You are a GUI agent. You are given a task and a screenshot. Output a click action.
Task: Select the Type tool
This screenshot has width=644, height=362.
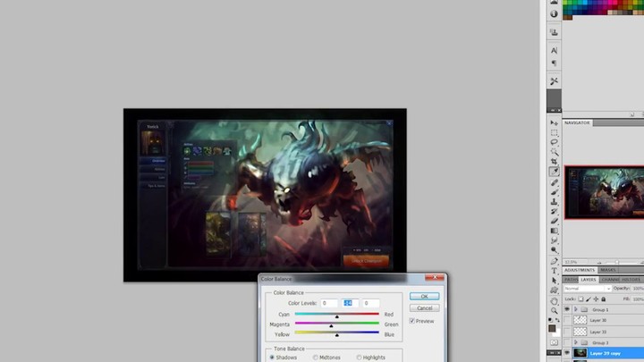(x=554, y=271)
